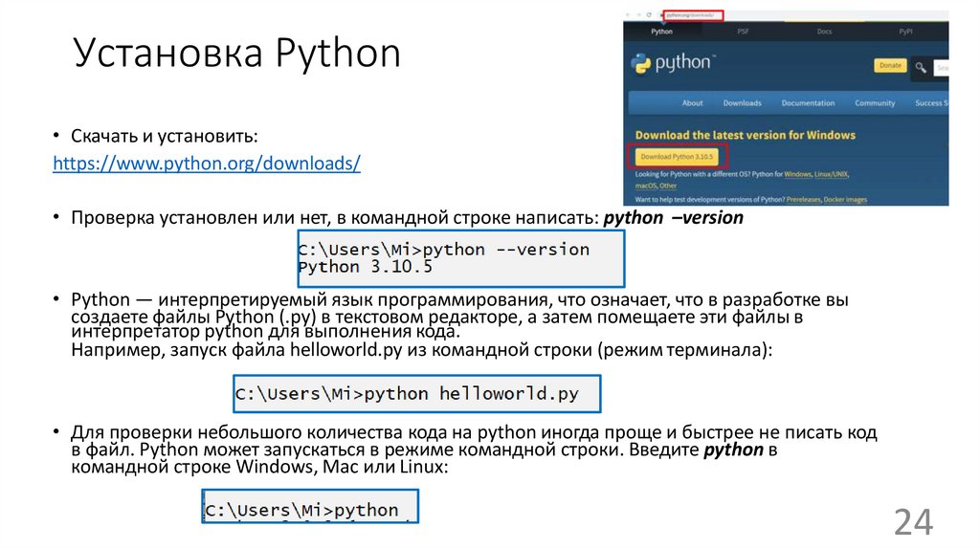Click the 'Python 3.10.5' output line

[x=365, y=267]
